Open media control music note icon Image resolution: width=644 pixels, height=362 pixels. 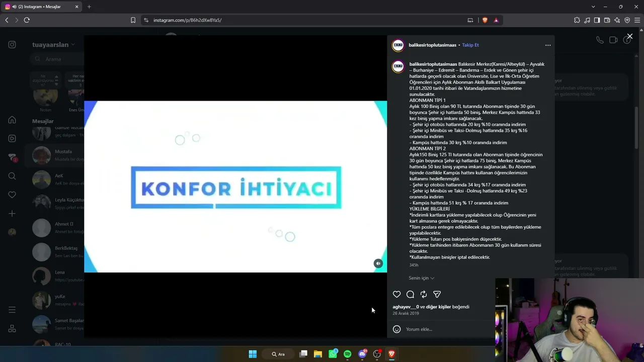587,20
